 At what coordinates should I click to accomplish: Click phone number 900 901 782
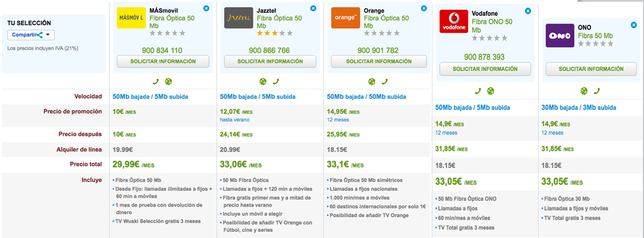[x=378, y=50]
